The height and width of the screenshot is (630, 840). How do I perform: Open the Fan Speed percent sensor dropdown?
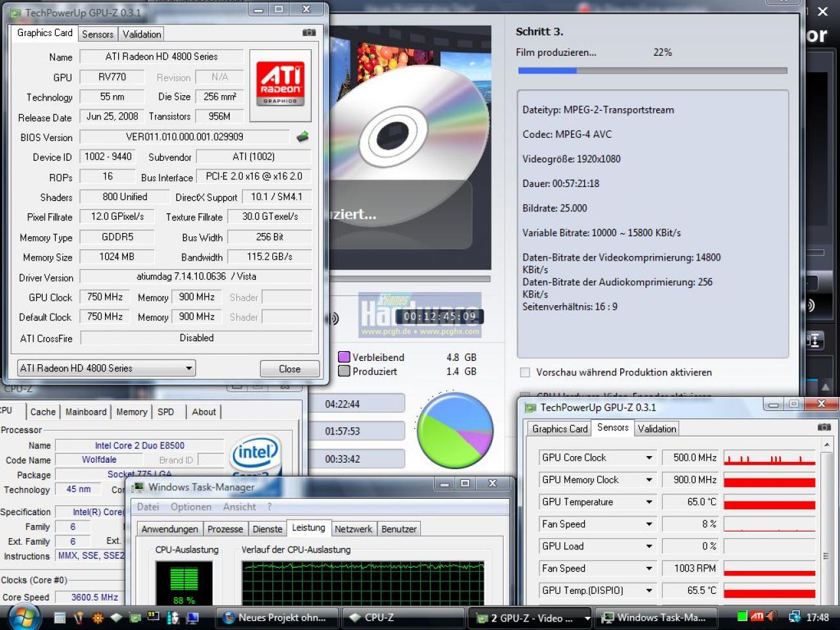coord(649,524)
